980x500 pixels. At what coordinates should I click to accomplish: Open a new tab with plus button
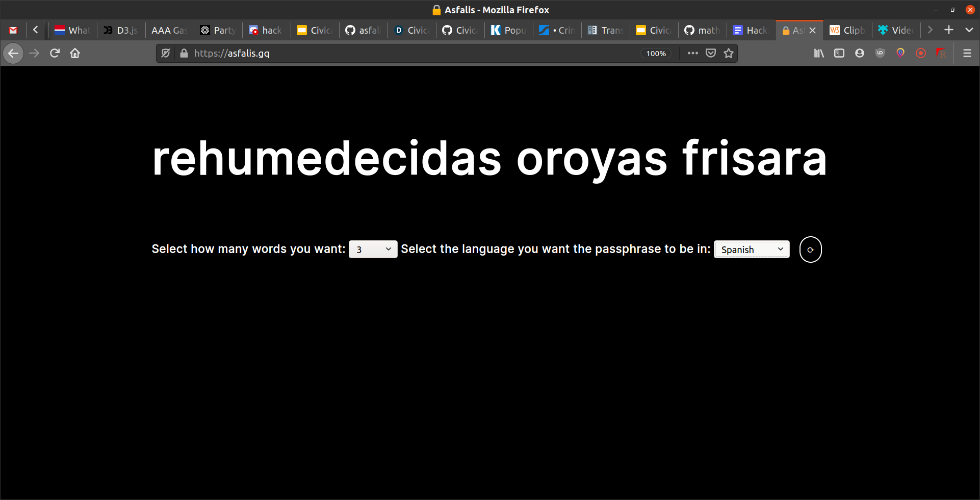[x=949, y=30]
